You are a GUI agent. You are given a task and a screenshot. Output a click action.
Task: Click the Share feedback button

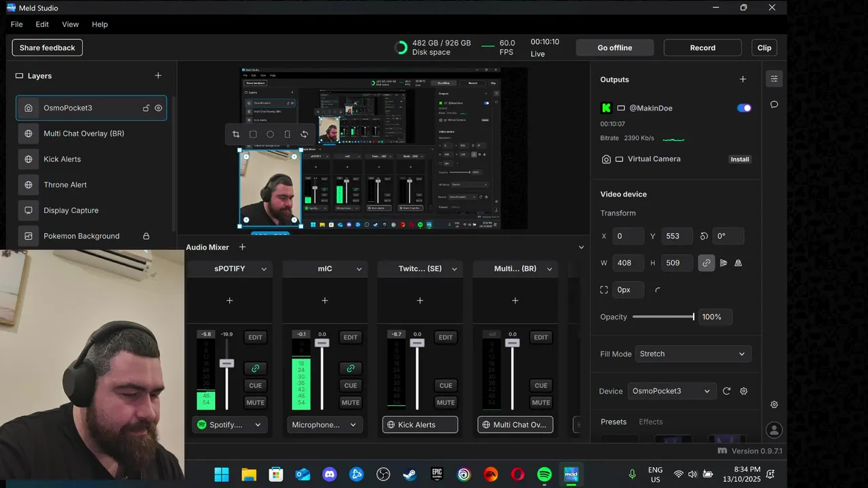click(47, 48)
